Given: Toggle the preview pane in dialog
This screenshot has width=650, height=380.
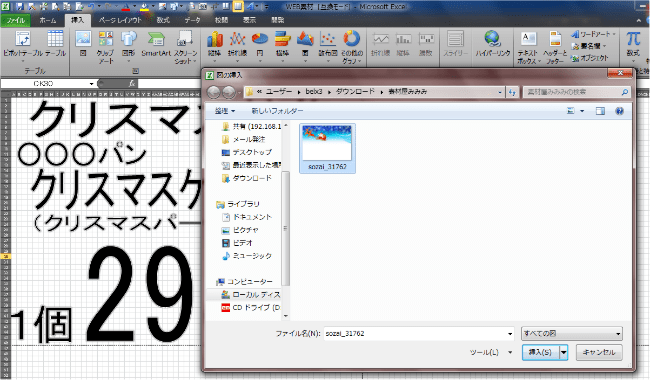Looking at the screenshot, I should tap(600, 111).
